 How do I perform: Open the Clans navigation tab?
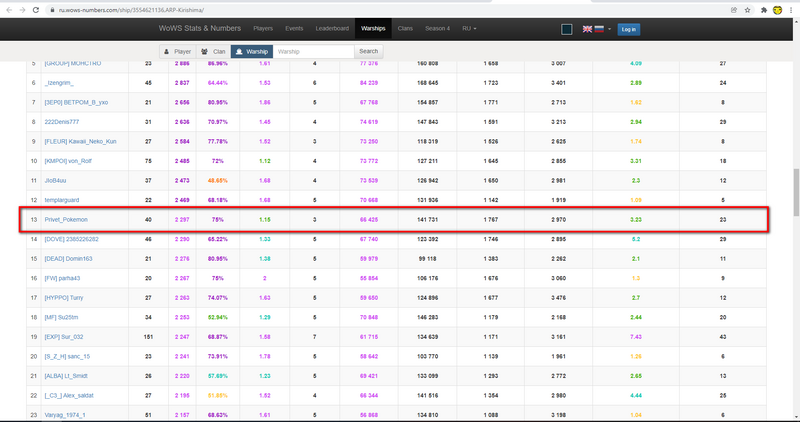(404, 29)
